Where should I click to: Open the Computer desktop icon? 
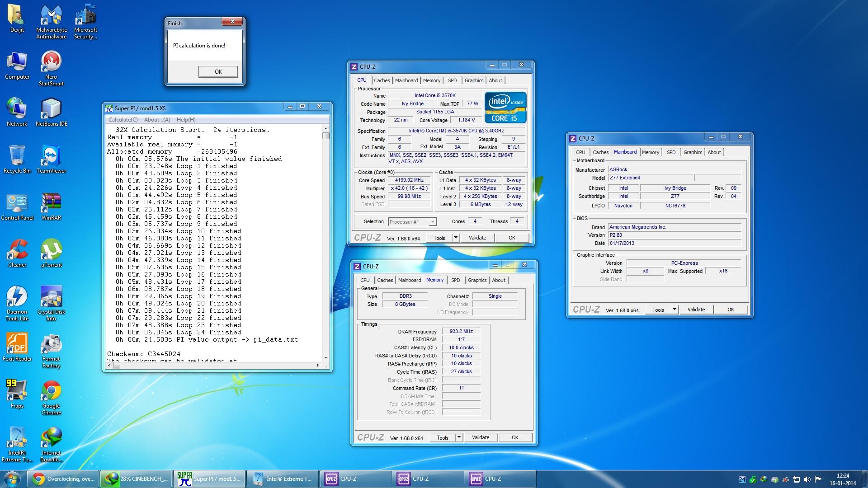point(17,66)
